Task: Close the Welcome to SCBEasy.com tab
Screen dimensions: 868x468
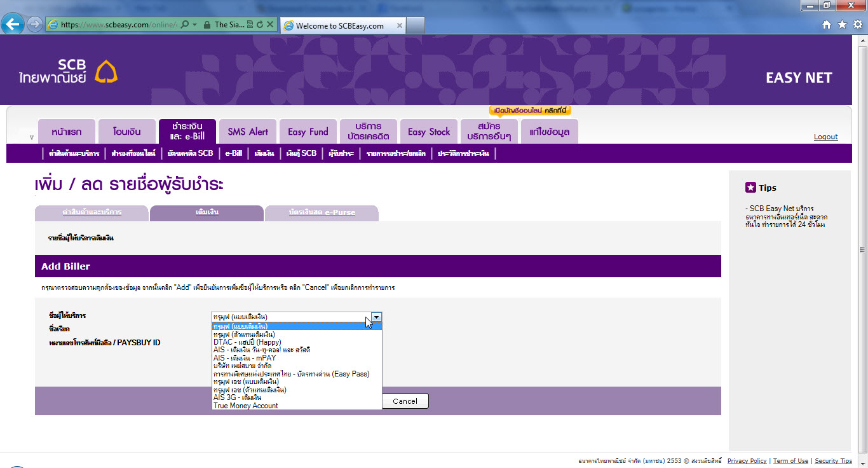Action: 400,26
